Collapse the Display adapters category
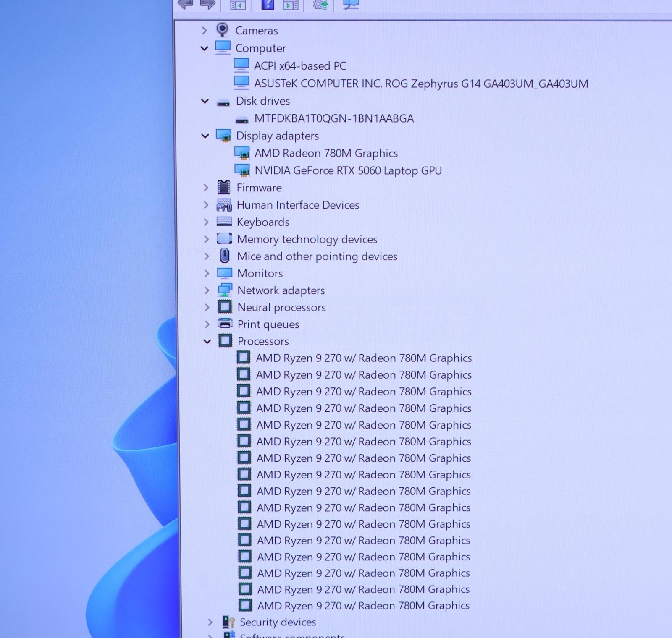Viewport: 672px width, 638px height. coord(205,136)
